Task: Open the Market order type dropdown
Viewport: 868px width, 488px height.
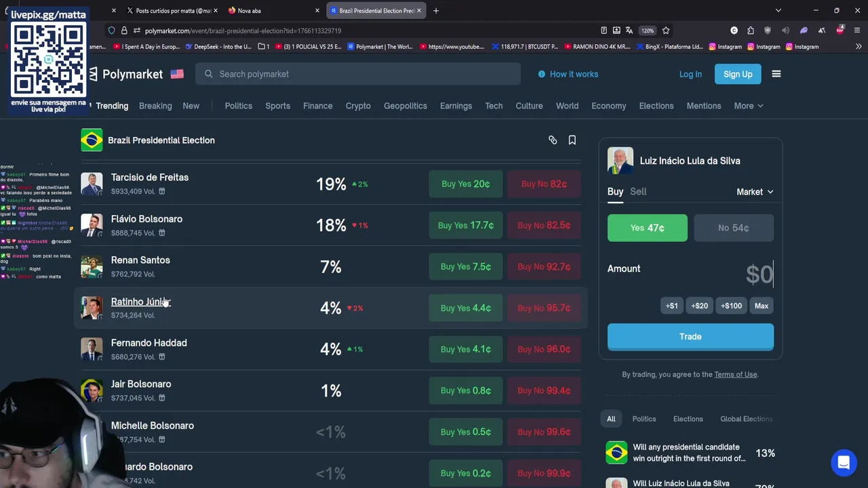Action: tap(755, 192)
